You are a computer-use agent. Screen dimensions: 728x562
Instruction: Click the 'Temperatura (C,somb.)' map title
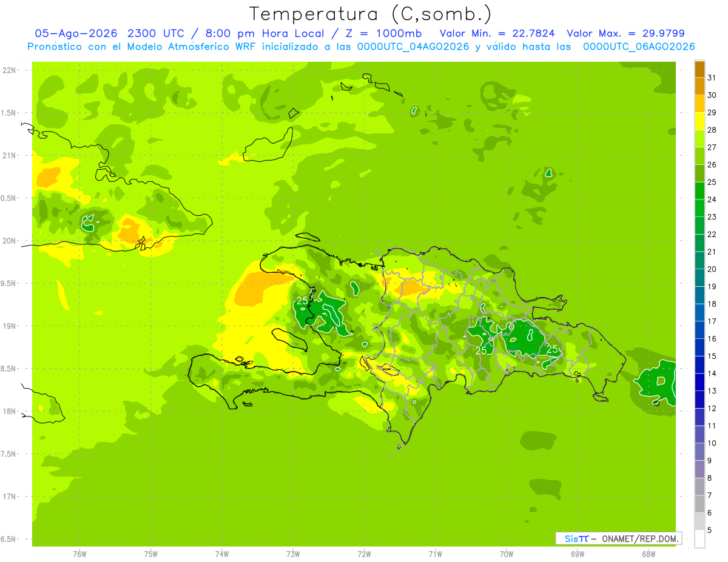coord(371,14)
